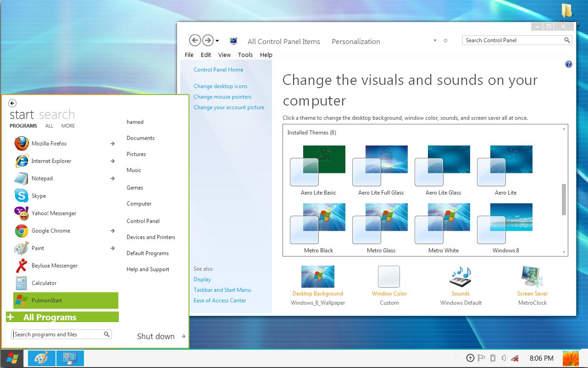Open Control Panel from start menu
The height and width of the screenshot is (368, 588).
[x=143, y=221]
